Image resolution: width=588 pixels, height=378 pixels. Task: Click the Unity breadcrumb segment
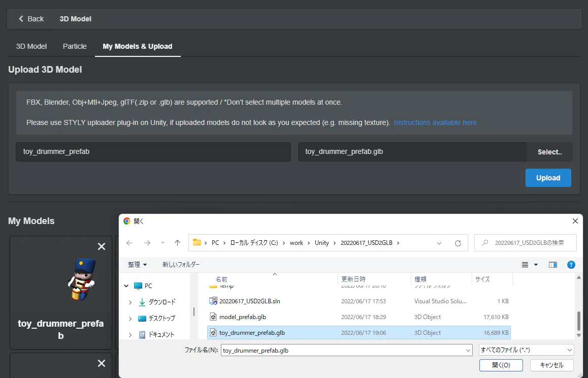click(322, 243)
